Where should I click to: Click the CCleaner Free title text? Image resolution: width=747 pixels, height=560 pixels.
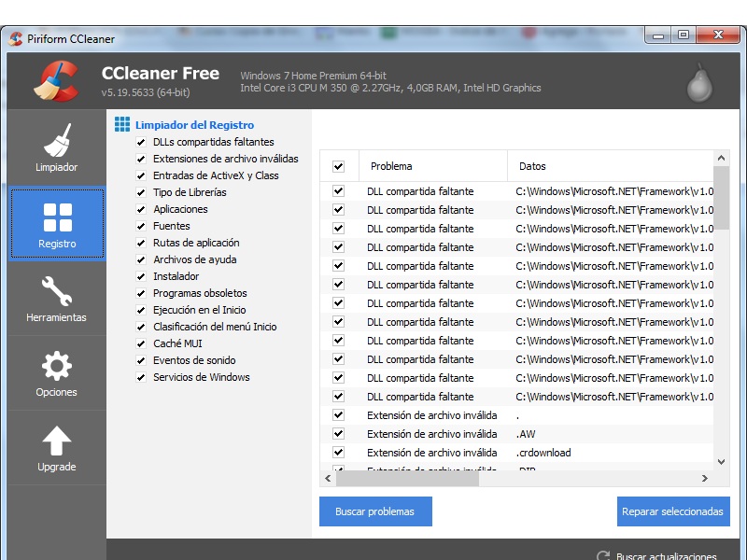click(x=160, y=74)
